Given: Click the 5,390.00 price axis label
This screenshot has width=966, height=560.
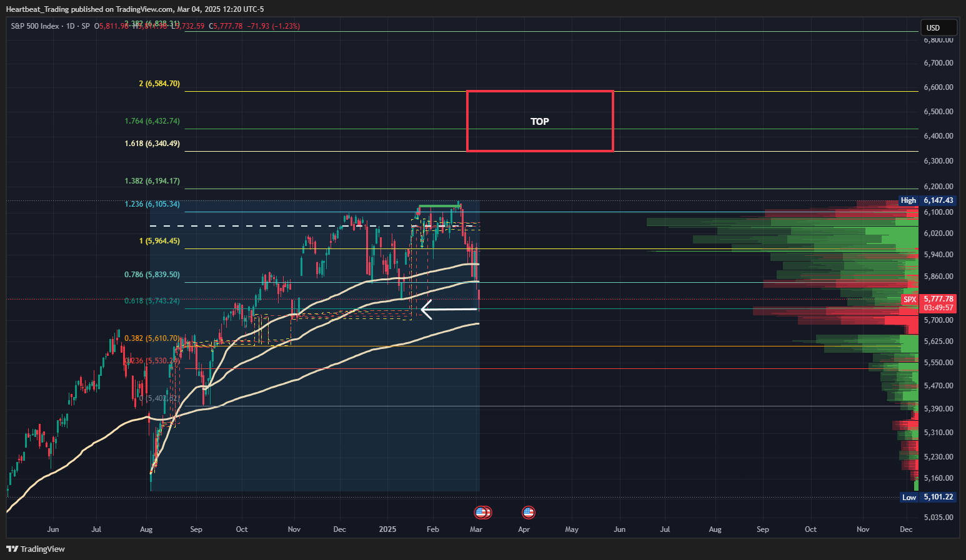Looking at the screenshot, I should 939,409.
